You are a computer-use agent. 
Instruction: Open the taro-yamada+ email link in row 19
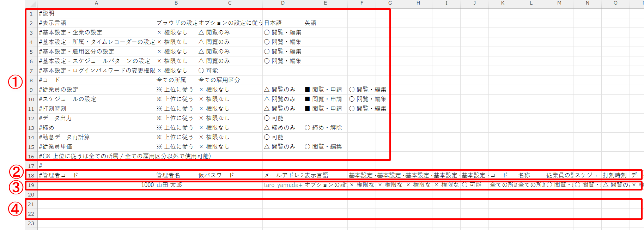tap(283, 185)
